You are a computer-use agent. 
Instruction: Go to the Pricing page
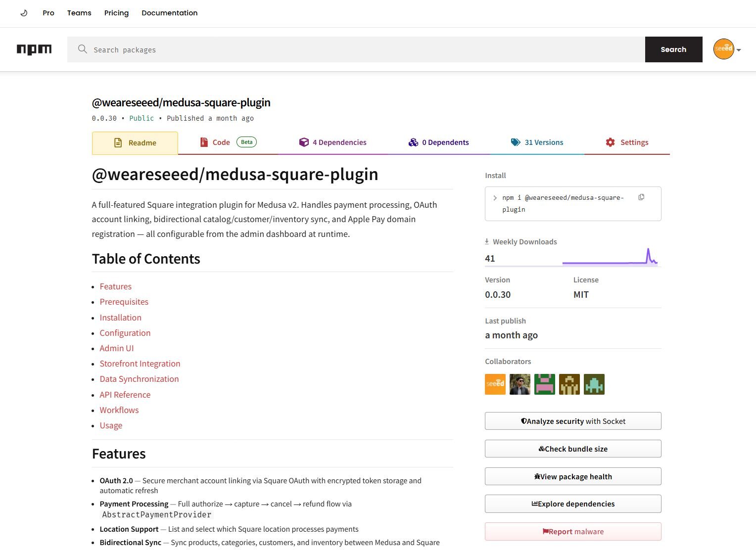pos(116,13)
